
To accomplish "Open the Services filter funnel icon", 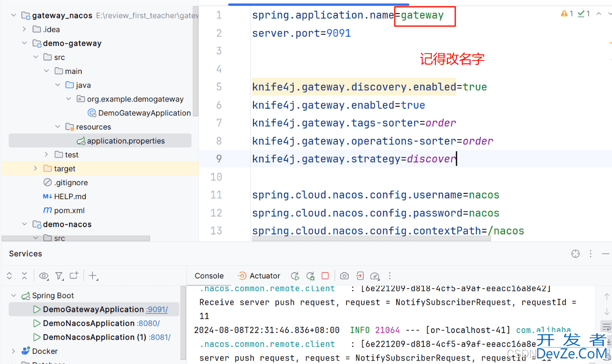I will [59, 276].
